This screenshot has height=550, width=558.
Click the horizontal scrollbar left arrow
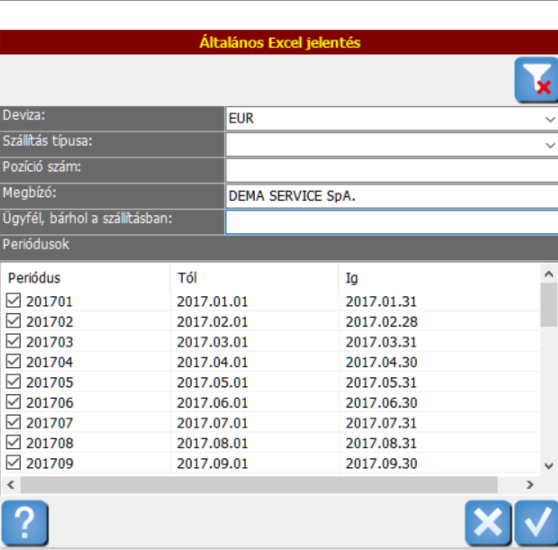click(x=11, y=485)
